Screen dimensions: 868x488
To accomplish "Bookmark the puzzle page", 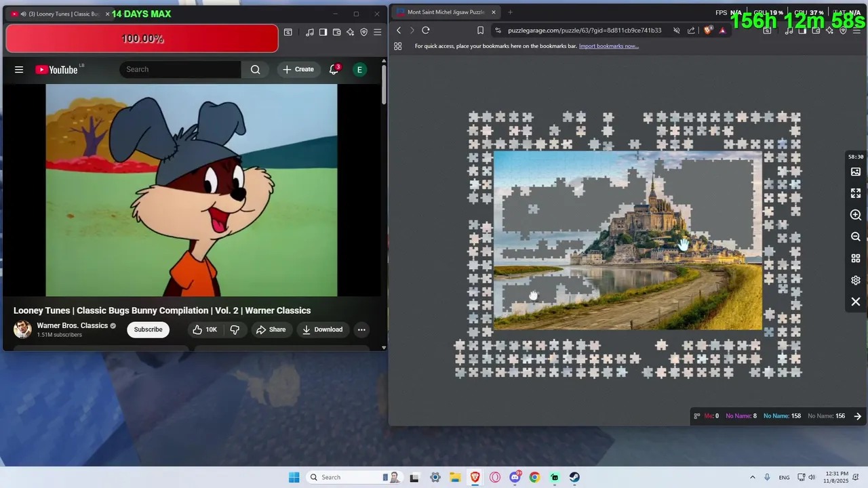I will tap(480, 30).
